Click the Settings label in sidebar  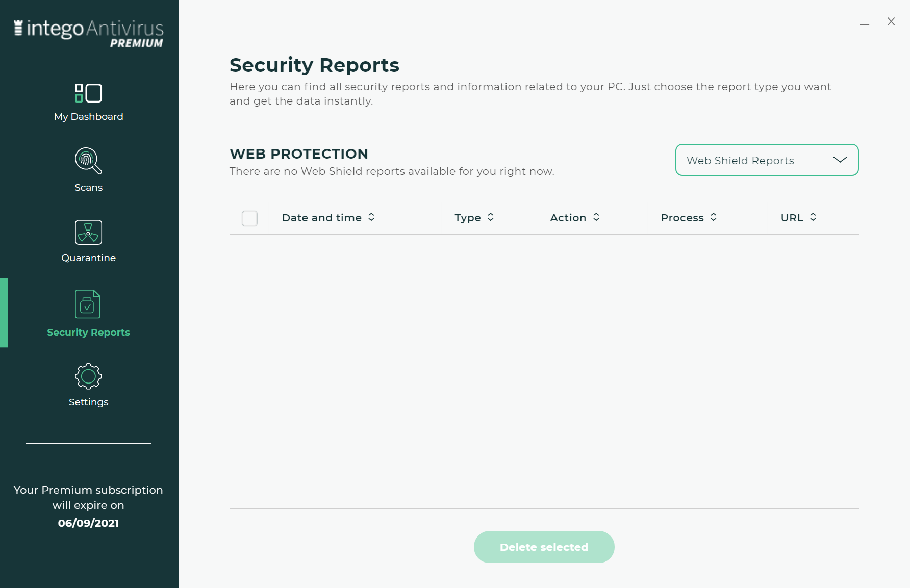click(88, 402)
